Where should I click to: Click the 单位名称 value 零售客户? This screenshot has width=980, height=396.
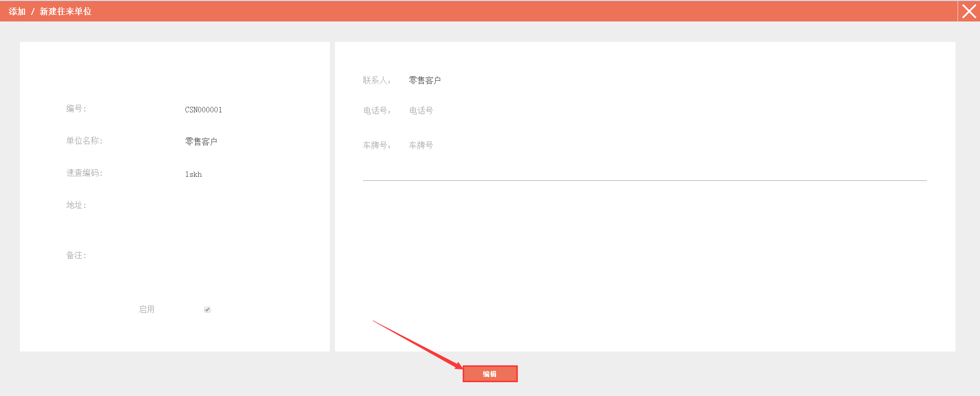click(x=201, y=142)
